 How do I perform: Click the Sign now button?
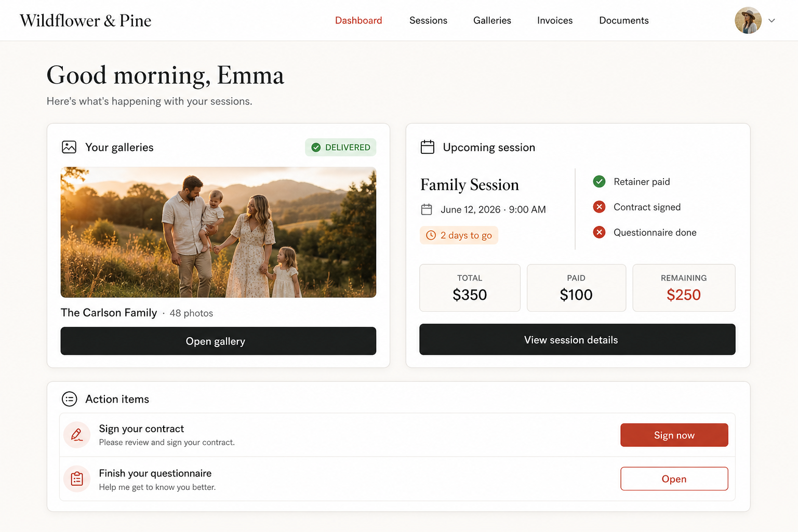[x=674, y=435]
